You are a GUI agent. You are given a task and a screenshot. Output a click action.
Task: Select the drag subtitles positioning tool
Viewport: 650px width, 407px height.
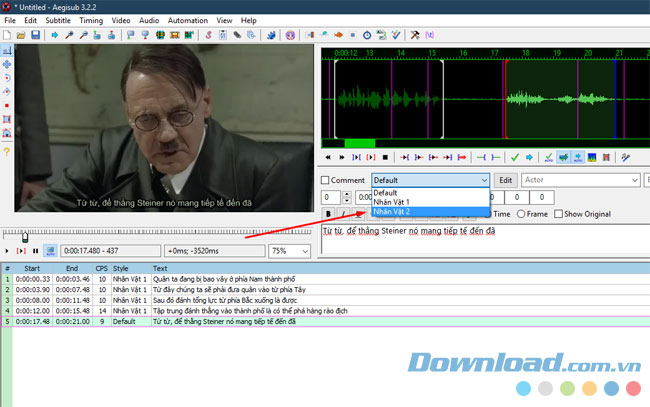(x=7, y=63)
